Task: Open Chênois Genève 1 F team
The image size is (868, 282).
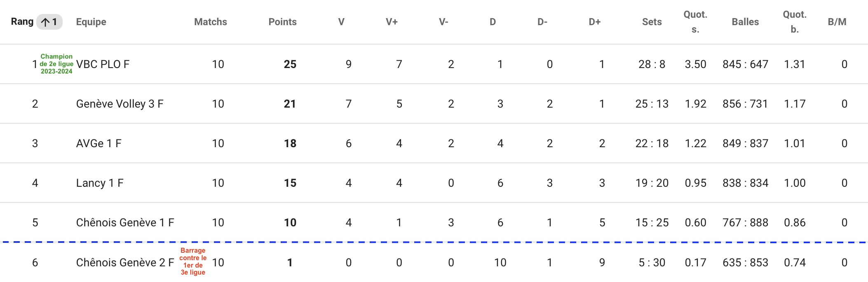Action: click(x=125, y=223)
